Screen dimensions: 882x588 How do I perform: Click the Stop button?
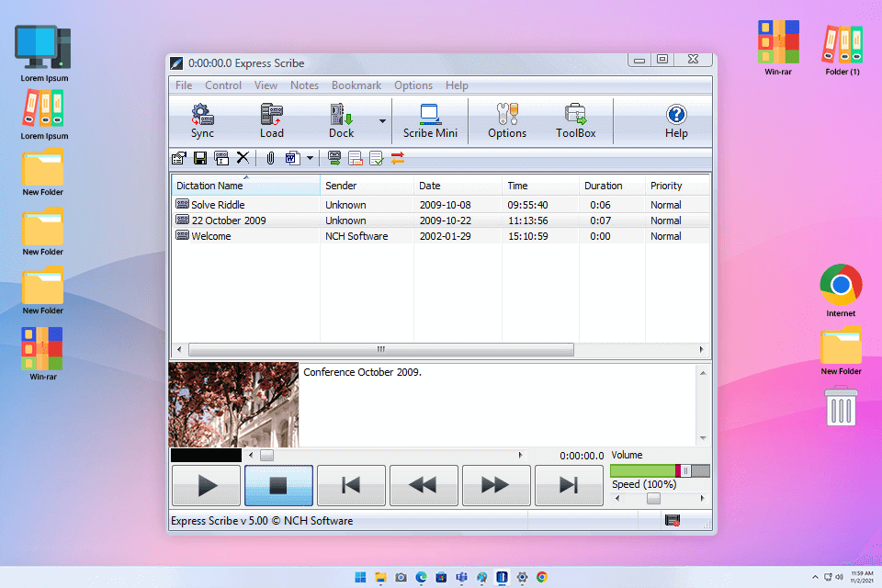pyautogui.click(x=278, y=485)
